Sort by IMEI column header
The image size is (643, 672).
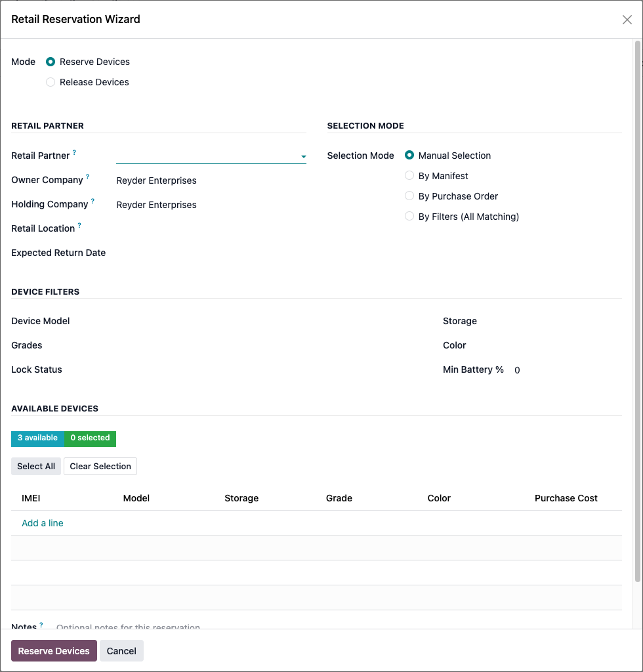(31, 498)
